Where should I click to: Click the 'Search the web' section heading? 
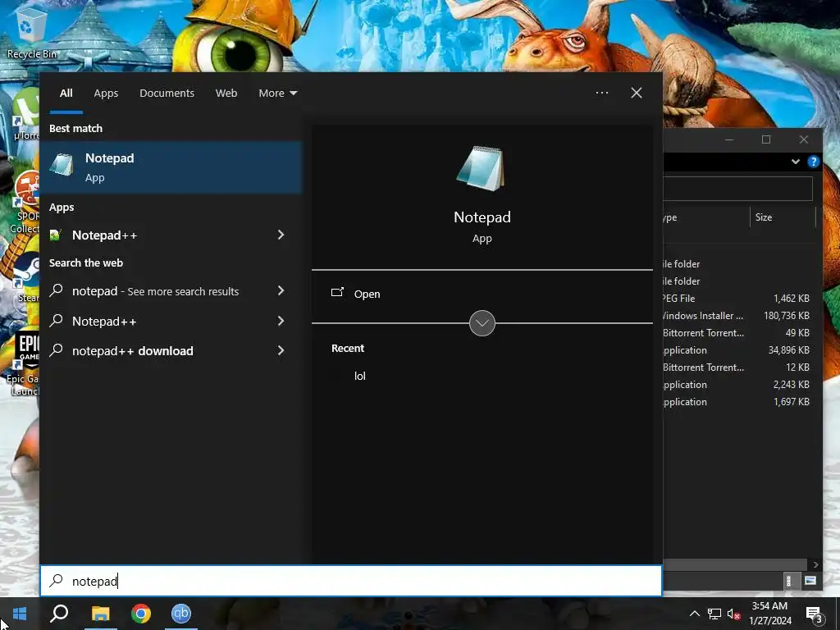[86, 263]
